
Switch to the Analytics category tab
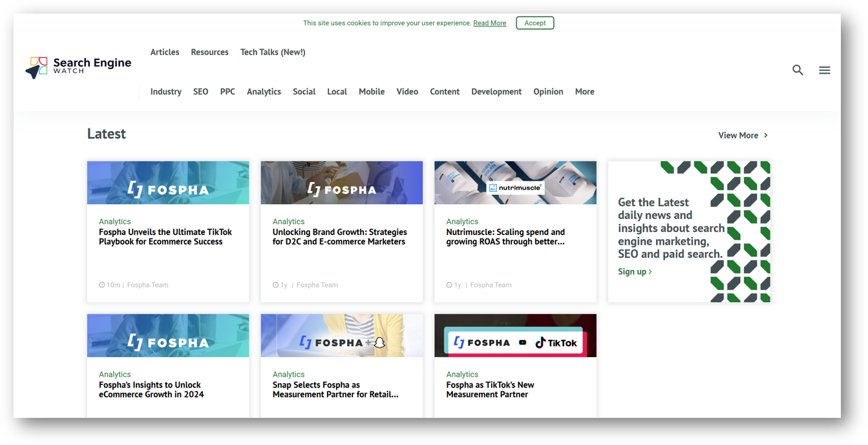[x=264, y=91]
